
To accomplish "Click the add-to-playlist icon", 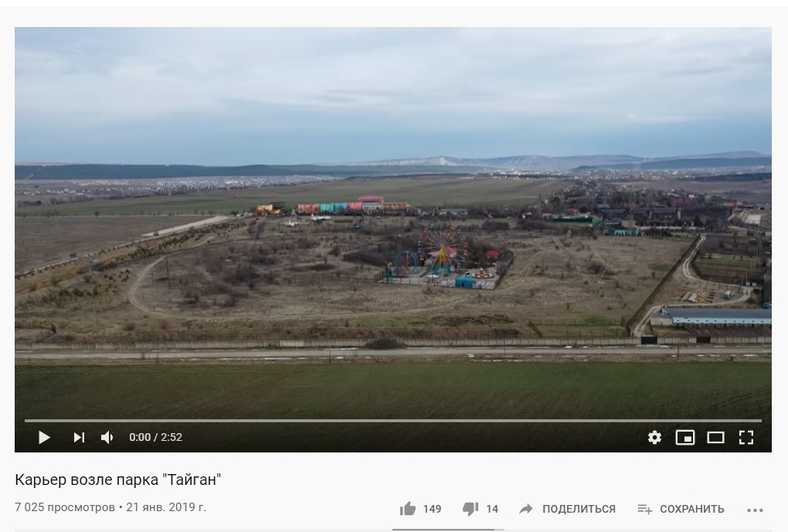I will click(x=645, y=509).
